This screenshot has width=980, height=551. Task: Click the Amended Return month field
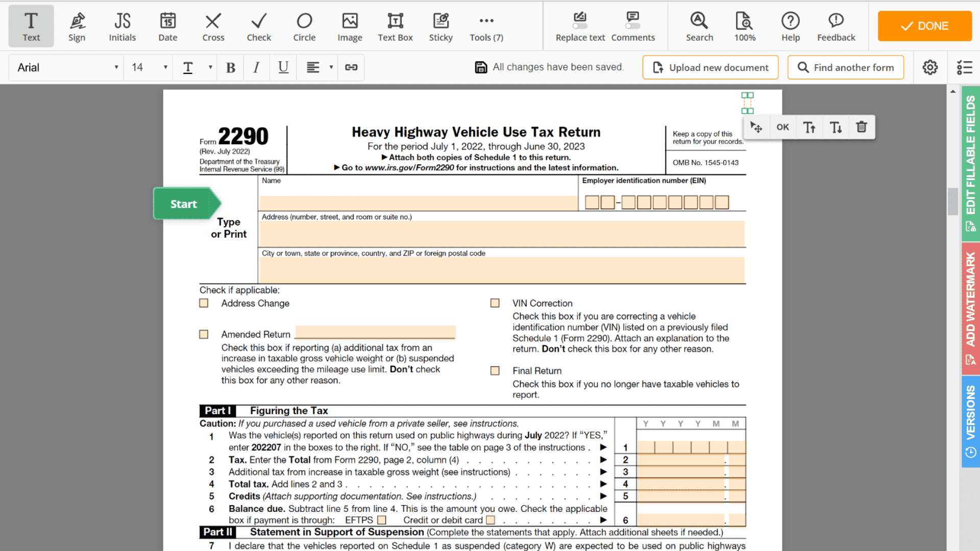375,333
